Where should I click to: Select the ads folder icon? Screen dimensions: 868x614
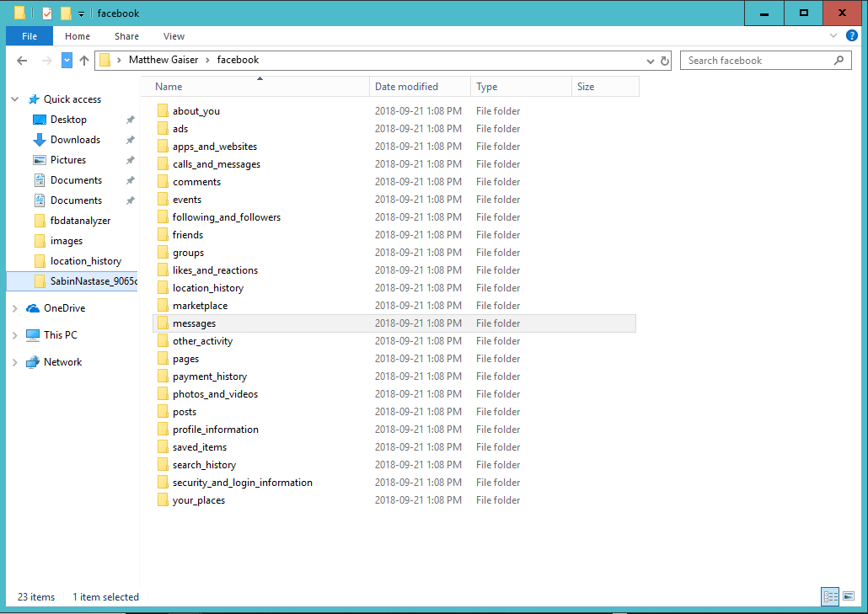point(163,128)
